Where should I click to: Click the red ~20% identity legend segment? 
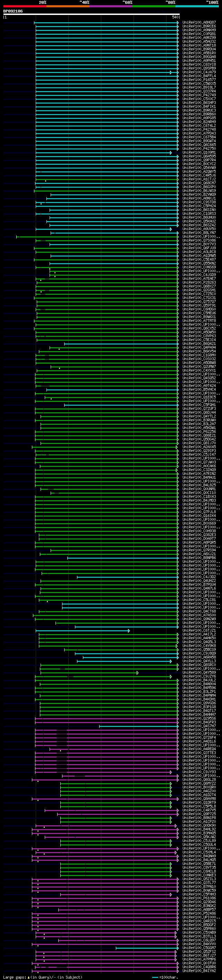click(x=25, y=6)
